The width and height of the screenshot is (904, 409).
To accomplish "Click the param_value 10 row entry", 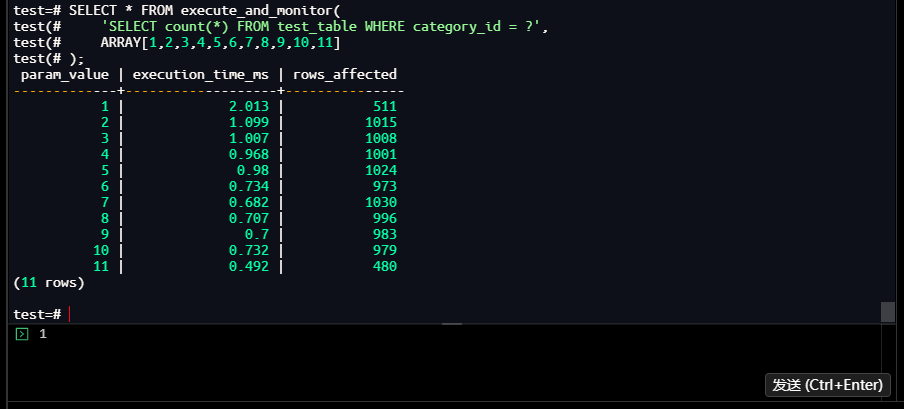I will pyautogui.click(x=101, y=250).
